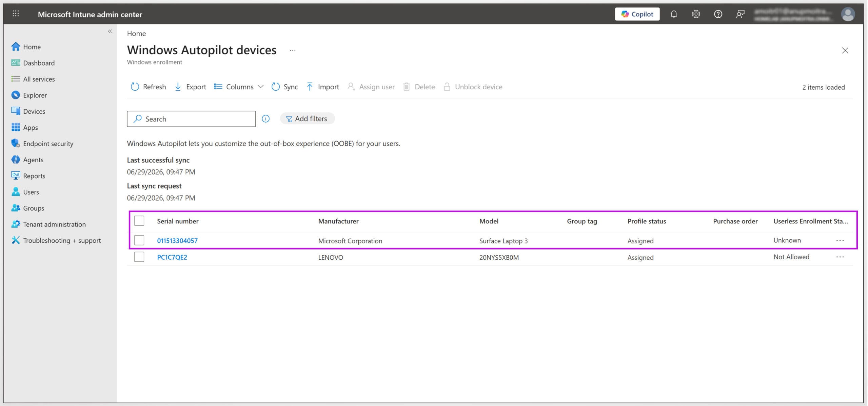Export the device list
The height and width of the screenshot is (406, 868).
tap(190, 87)
